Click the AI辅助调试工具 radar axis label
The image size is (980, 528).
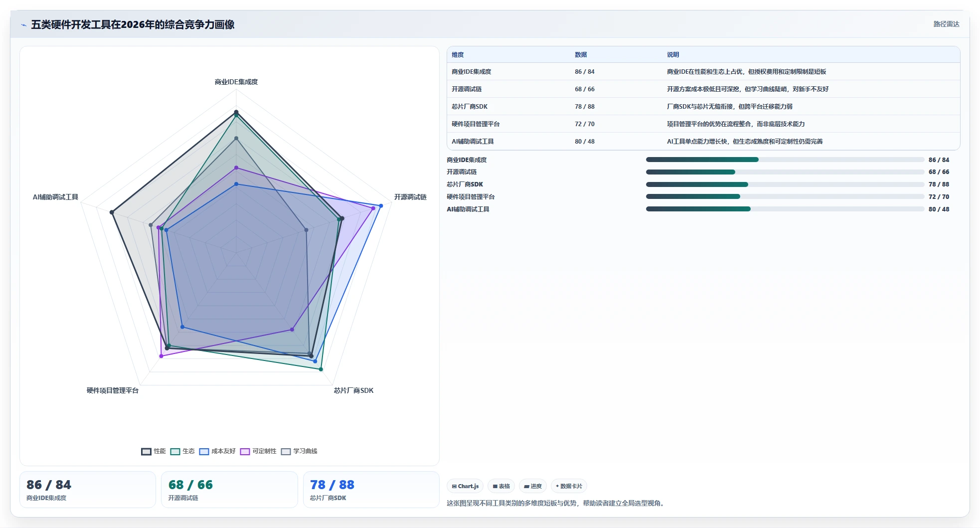point(55,197)
